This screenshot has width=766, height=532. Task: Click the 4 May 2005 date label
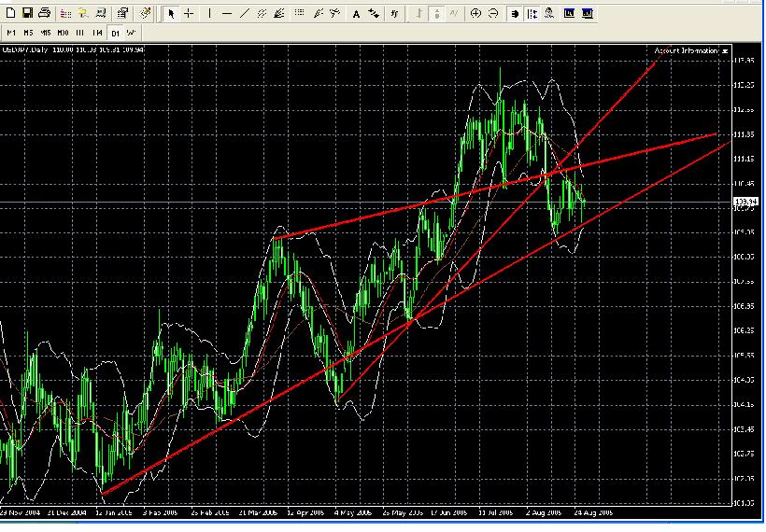tap(353, 513)
